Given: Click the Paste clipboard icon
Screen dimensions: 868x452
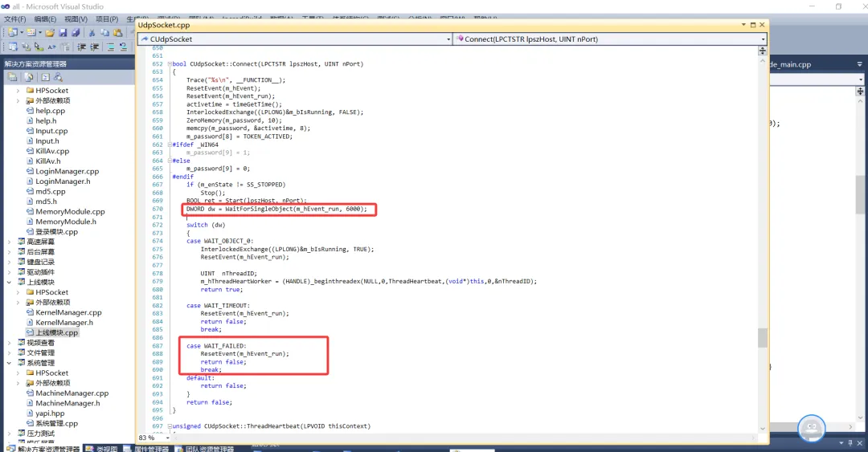Looking at the screenshot, I should [118, 33].
